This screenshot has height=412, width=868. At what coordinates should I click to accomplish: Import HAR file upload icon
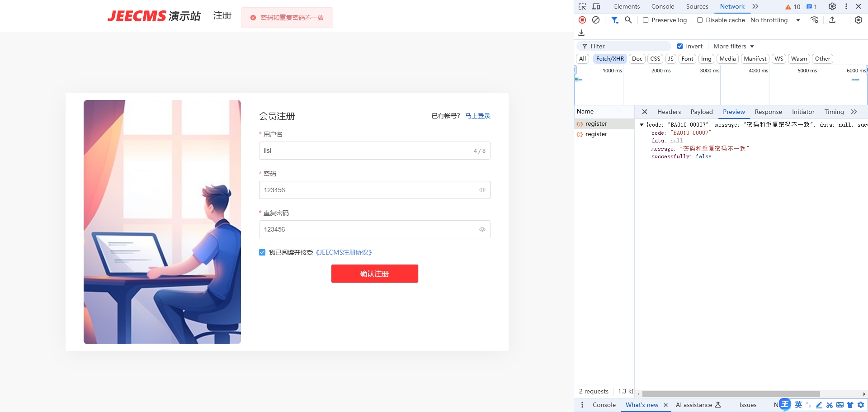(x=832, y=20)
